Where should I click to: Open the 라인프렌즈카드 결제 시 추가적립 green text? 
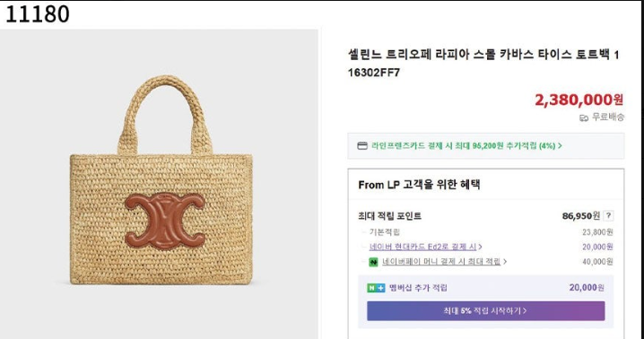pos(464,146)
